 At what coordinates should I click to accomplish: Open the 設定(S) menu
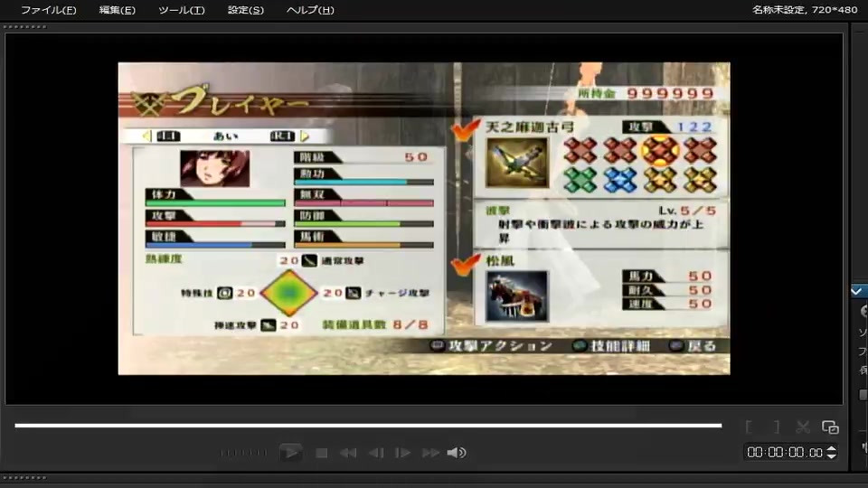coord(246,10)
